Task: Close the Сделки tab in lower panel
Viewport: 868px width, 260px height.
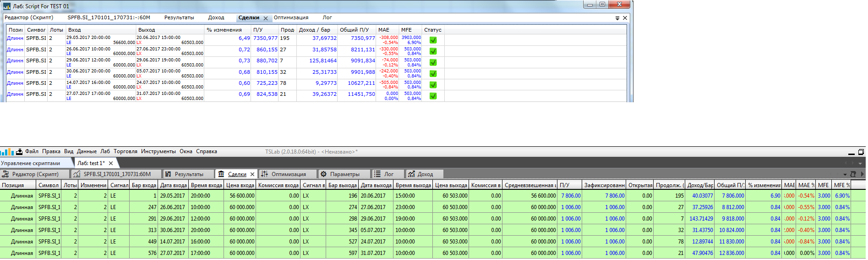Action: click(252, 174)
